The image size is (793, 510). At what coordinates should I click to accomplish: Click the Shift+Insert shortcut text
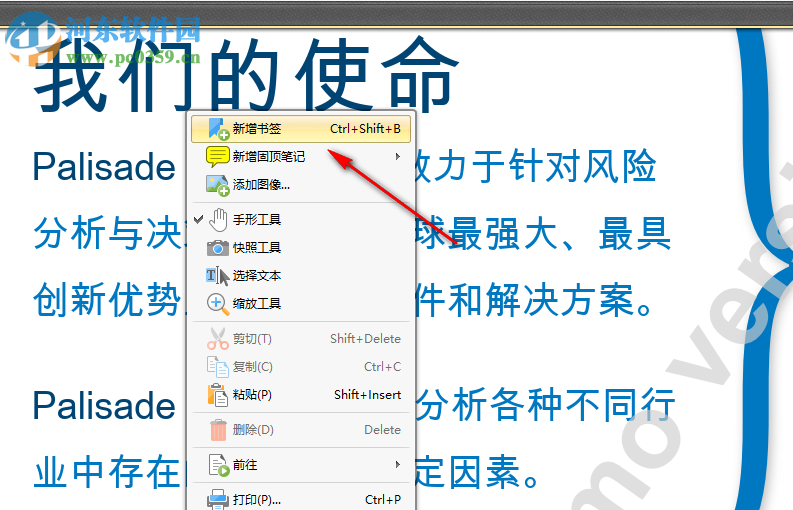[367, 395]
